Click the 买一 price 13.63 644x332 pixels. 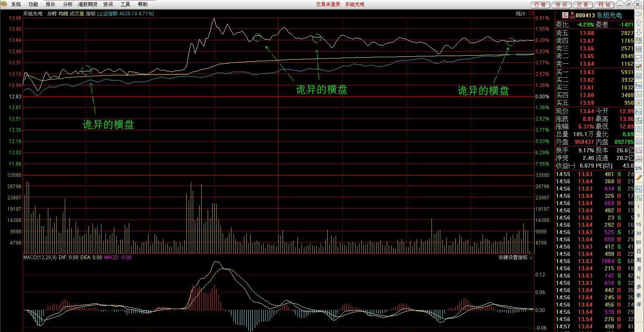tap(587, 72)
